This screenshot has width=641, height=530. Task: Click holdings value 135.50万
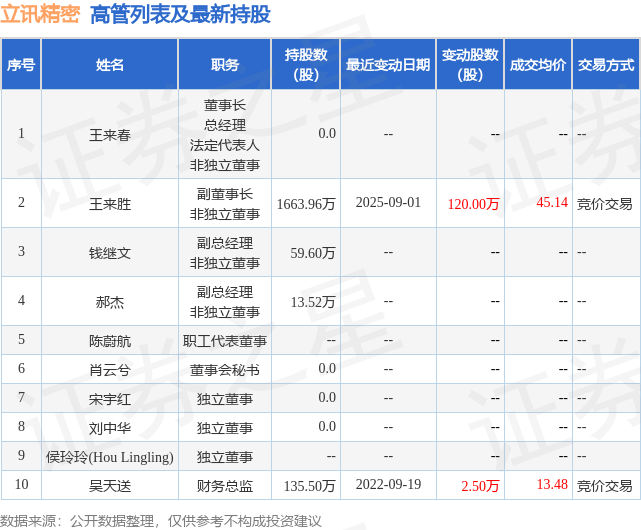pyautogui.click(x=309, y=486)
